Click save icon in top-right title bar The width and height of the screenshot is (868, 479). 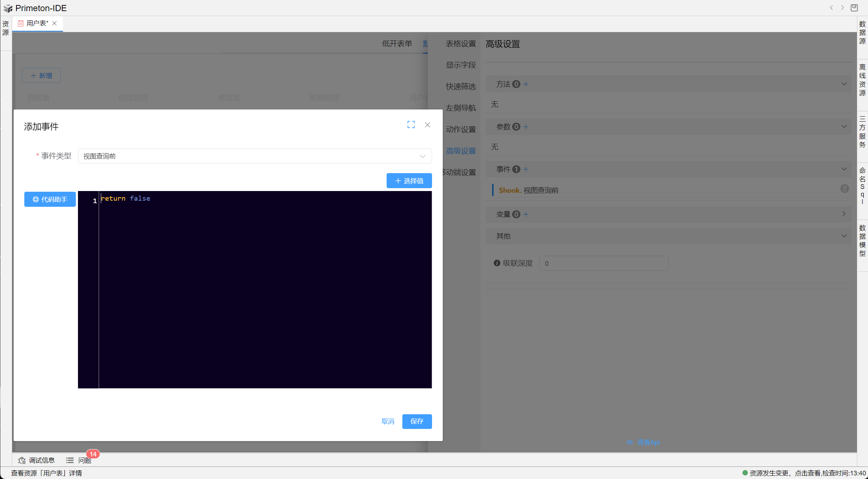[854, 8]
